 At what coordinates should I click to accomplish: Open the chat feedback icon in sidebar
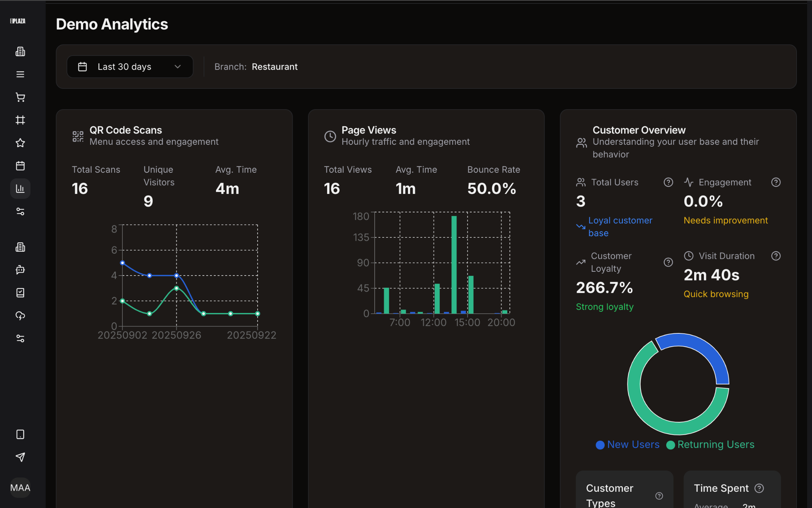point(20,270)
